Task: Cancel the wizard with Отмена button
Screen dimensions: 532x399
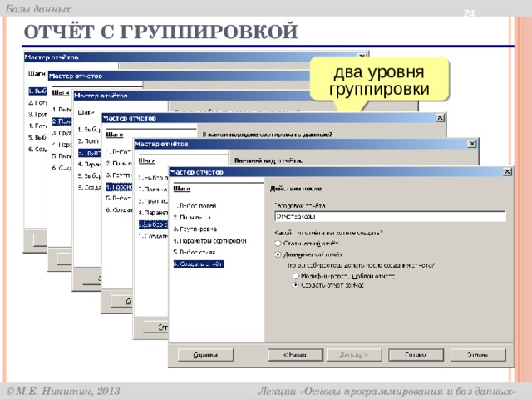Action: 478,355
